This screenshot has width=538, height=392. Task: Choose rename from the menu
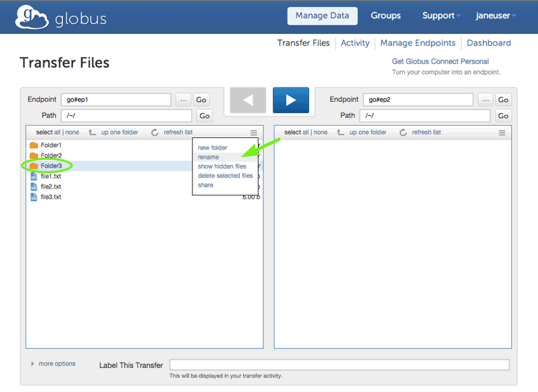point(208,157)
